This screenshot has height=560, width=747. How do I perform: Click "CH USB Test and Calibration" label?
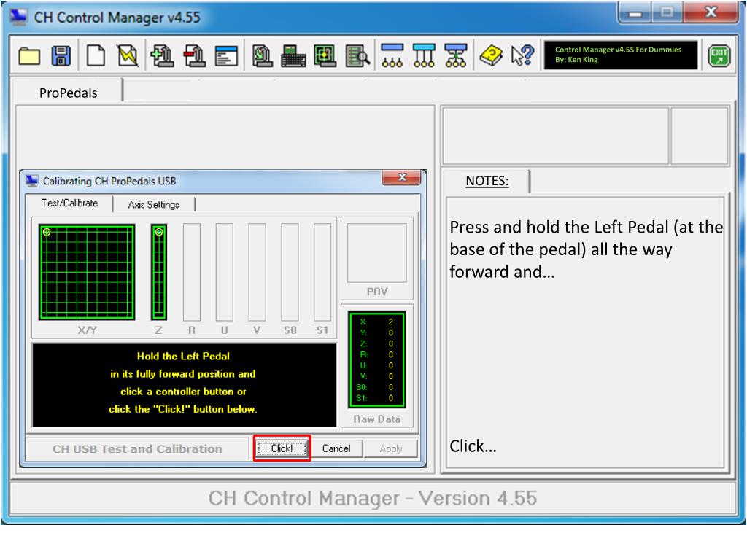(137, 448)
